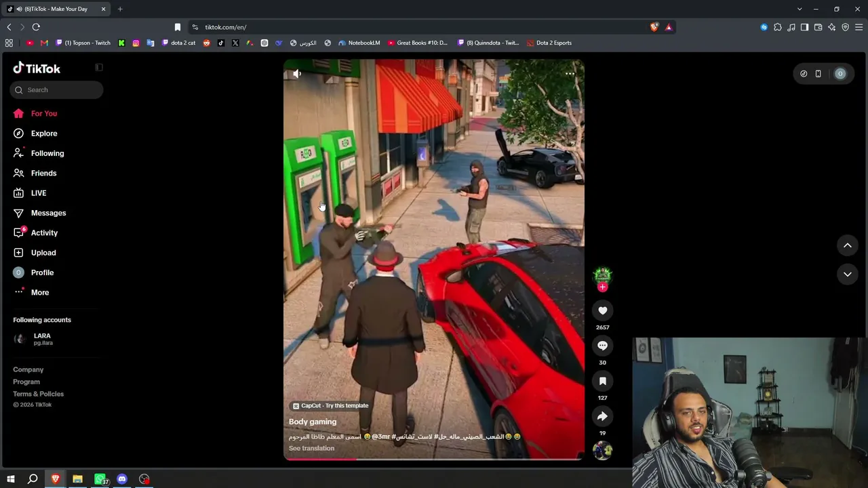This screenshot has width=868, height=488.
Task: Open the NotebookLM bookmark
Action: click(359, 43)
